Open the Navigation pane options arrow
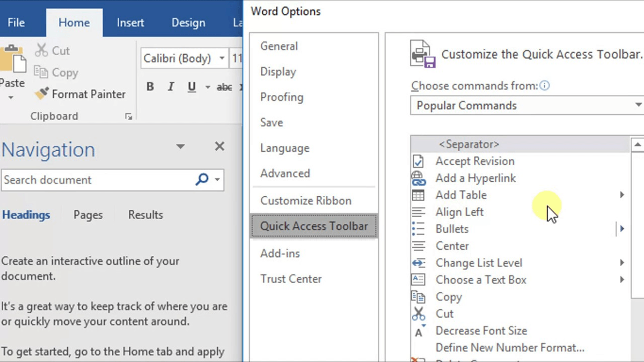Viewport: 644px width, 362px height. pos(180,146)
